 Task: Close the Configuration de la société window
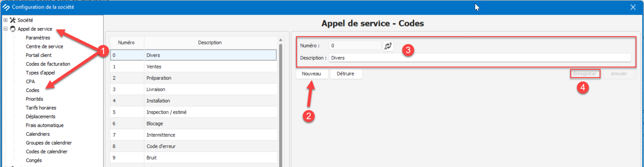coord(633,7)
